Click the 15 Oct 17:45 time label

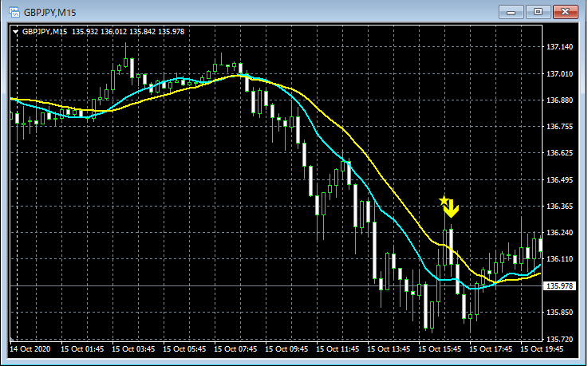(x=491, y=348)
